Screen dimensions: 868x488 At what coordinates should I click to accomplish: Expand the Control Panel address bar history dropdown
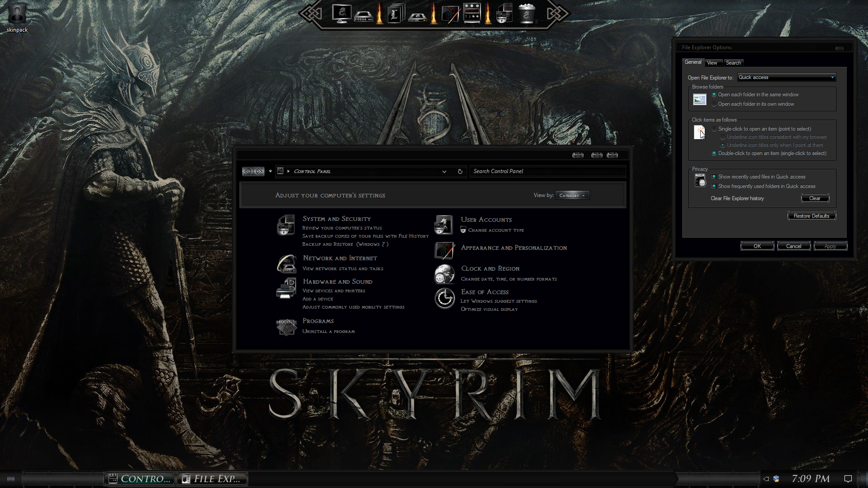(444, 171)
